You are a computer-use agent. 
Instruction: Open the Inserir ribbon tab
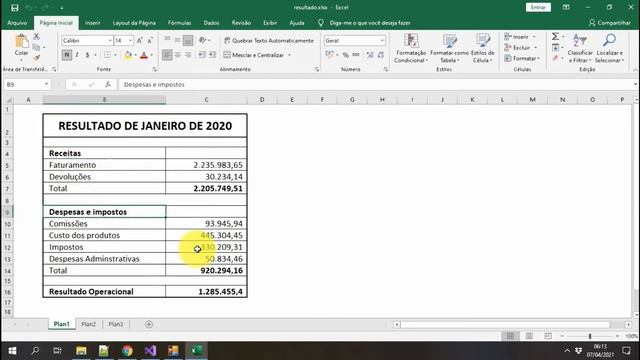click(93, 23)
